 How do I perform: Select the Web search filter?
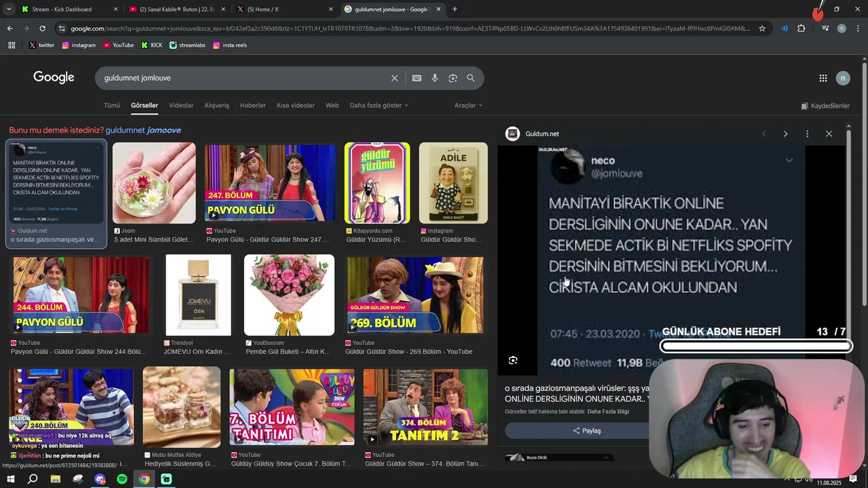332,106
